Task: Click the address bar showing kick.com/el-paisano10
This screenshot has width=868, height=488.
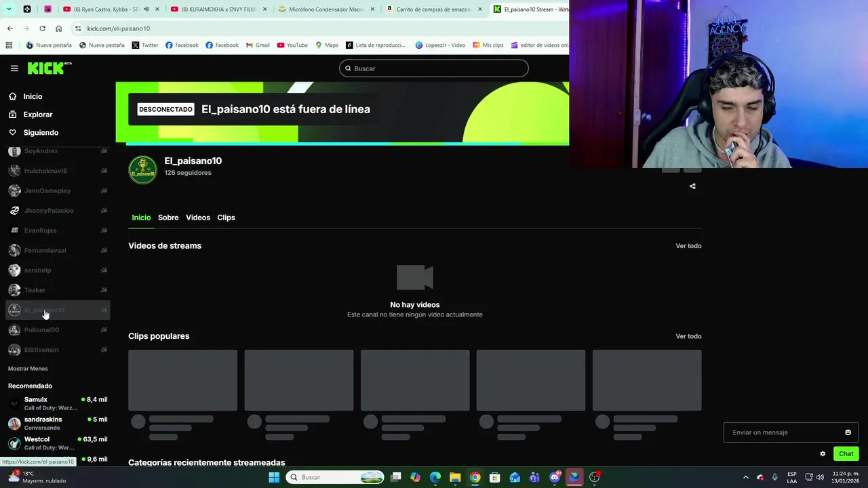Action: click(319, 28)
